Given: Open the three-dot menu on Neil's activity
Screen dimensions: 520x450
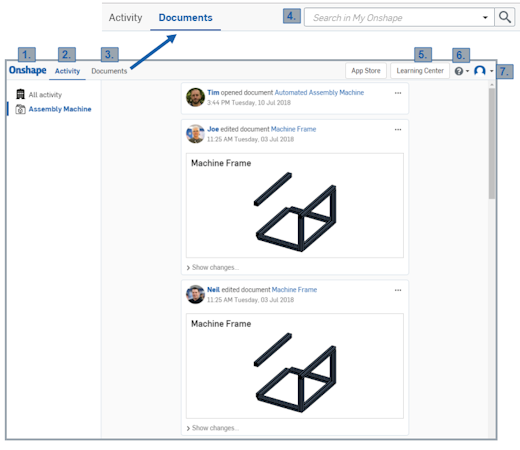Looking at the screenshot, I should click(398, 290).
